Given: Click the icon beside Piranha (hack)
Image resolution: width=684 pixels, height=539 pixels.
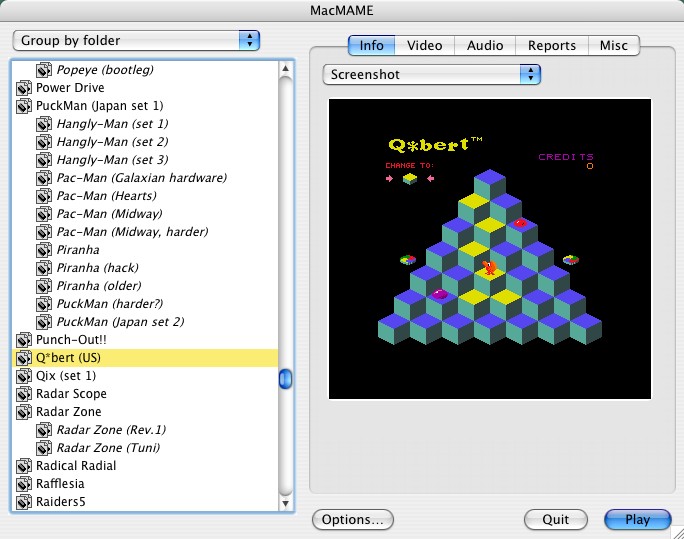Looking at the screenshot, I should click(x=44, y=268).
